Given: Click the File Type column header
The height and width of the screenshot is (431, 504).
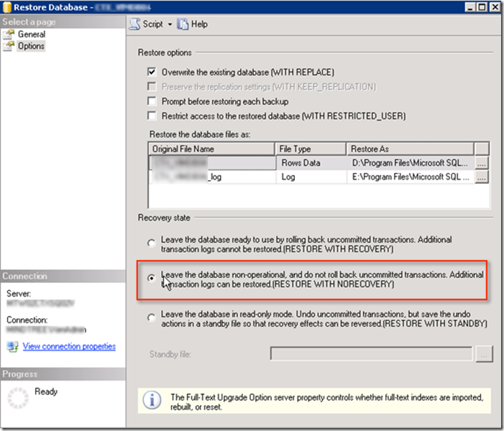Looking at the screenshot, I should (x=311, y=149).
